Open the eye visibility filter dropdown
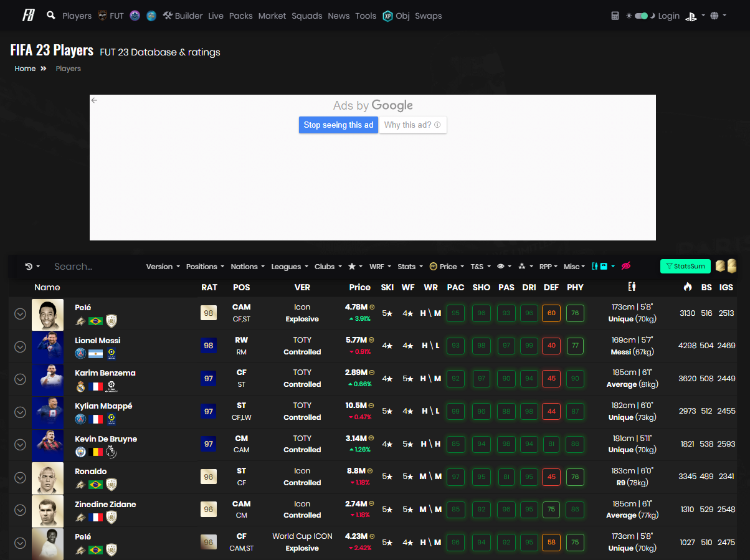 (503, 267)
